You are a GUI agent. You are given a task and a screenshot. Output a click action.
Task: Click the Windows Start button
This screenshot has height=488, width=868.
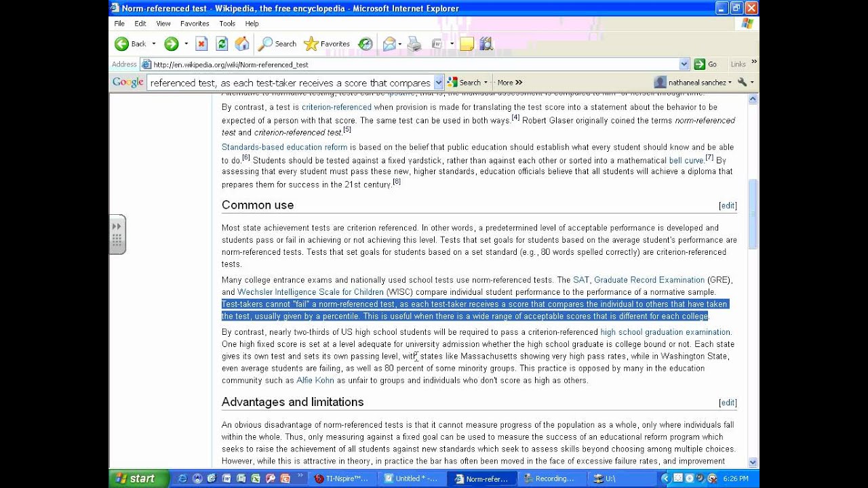click(x=138, y=479)
